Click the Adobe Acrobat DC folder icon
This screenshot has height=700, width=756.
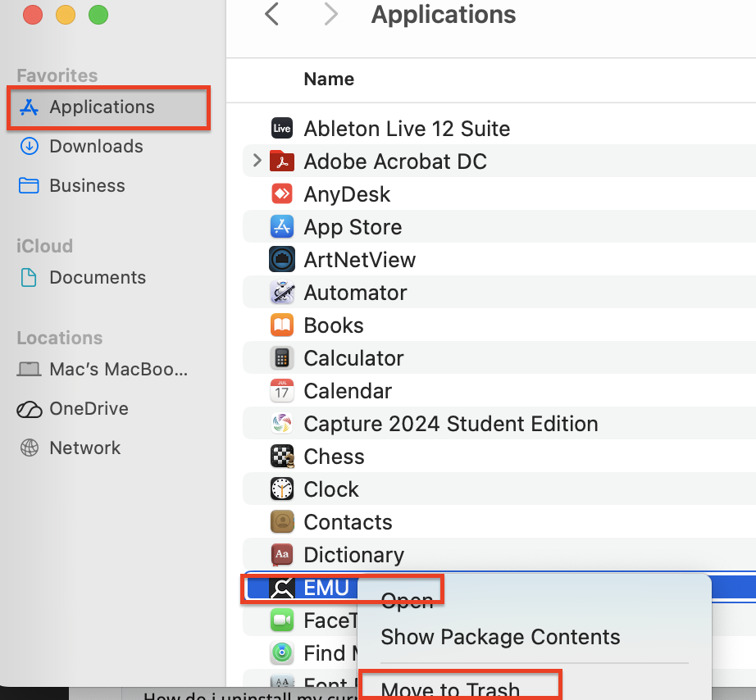click(x=282, y=161)
